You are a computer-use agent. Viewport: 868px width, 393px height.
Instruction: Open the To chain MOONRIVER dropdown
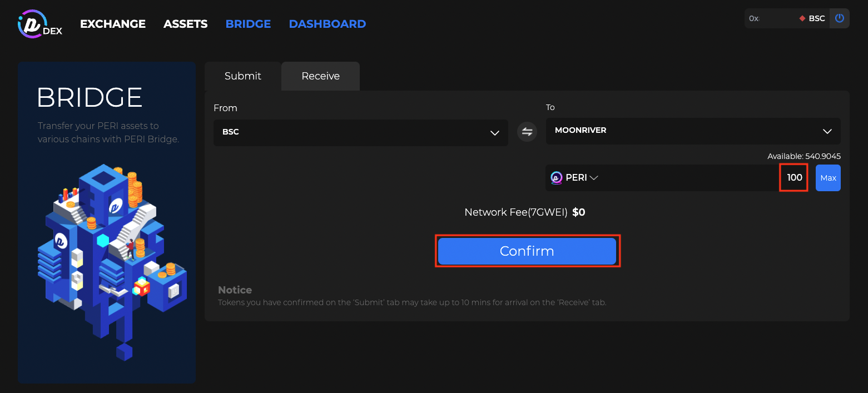[x=693, y=131]
